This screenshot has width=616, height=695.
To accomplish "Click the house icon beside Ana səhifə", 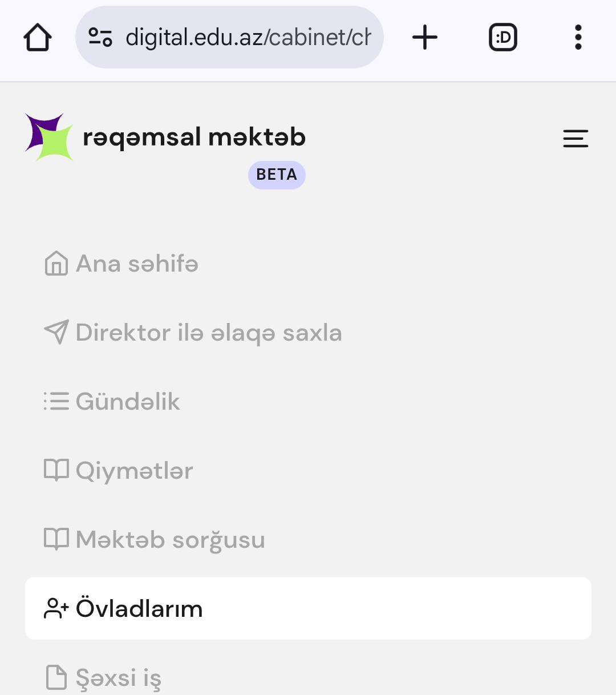I will coord(56,264).
